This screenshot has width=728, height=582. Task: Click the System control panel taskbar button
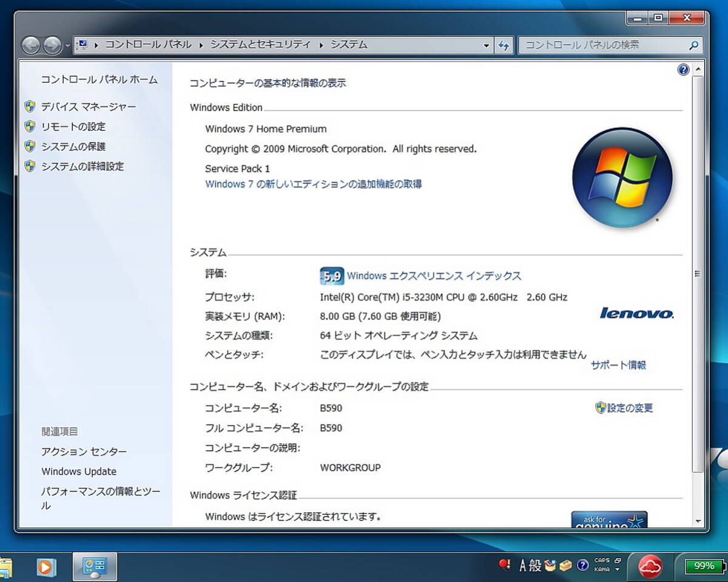[x=95, y=567]
